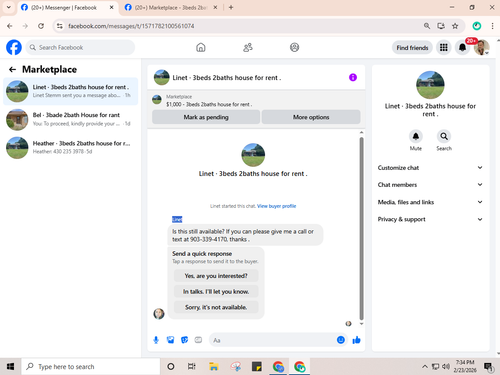Viewport: 500px width, 375px height.
Task: Open the tab search dropdown arrow
Action: [9, 7]
